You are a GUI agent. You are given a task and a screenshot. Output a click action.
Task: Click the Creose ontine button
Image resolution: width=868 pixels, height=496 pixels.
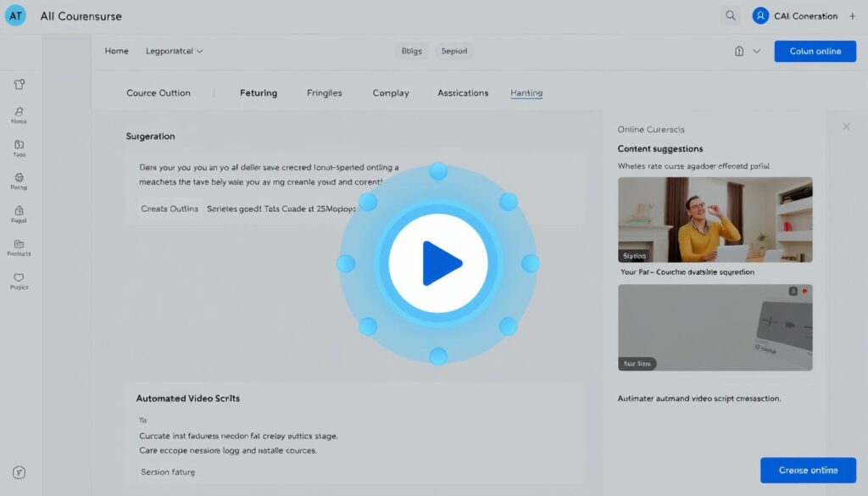(808, 470)
